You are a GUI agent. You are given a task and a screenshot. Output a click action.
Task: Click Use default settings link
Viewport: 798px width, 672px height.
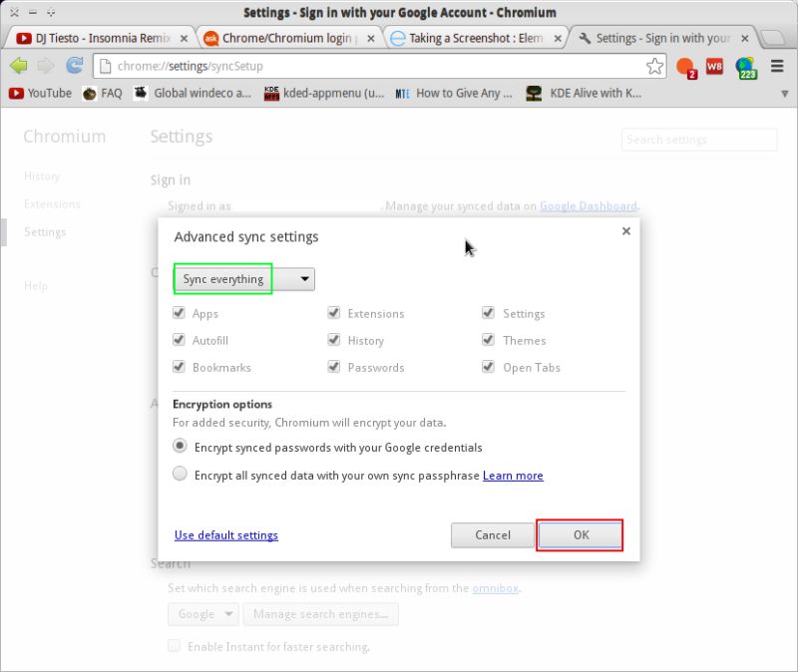tap(225, 535)
